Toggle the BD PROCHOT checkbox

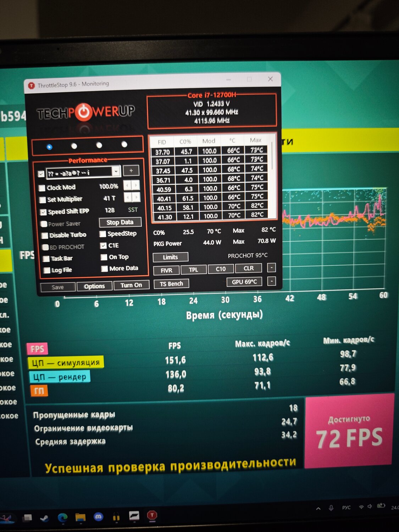click(x=45, y=248)
